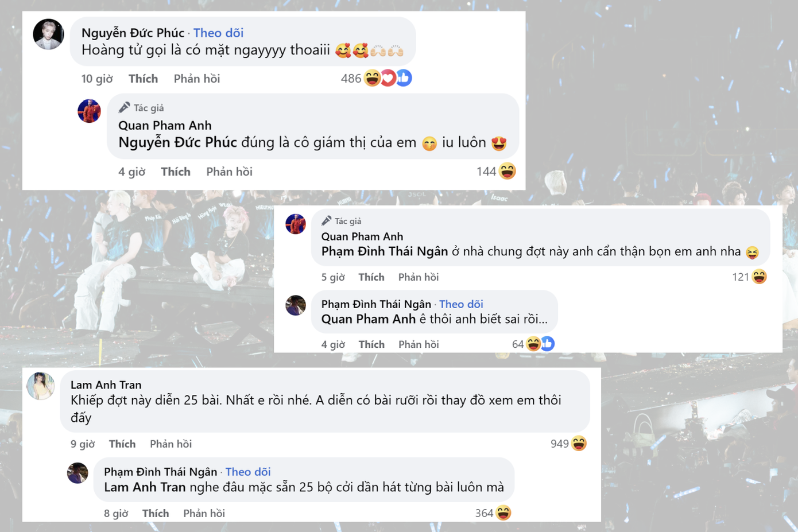Open tagged Nguyễn Đức Phúc name in reply
The image size is (798, 532).
pyautogui.click(x=177, y=142)
